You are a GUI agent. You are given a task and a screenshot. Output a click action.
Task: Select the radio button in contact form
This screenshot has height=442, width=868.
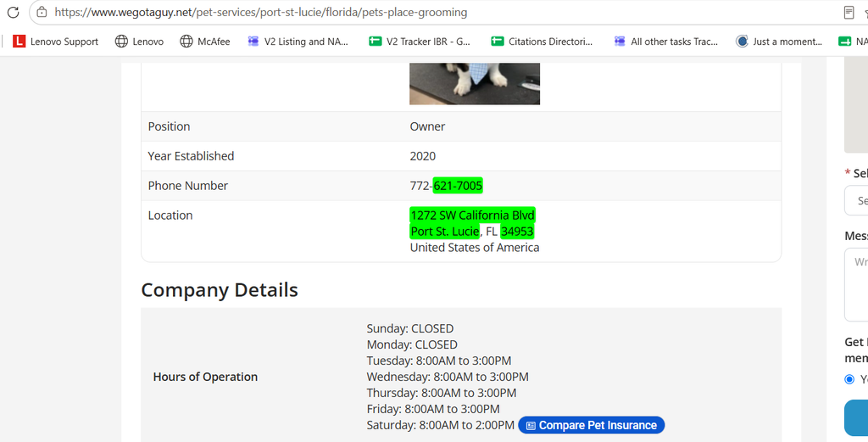click(849, 379)
